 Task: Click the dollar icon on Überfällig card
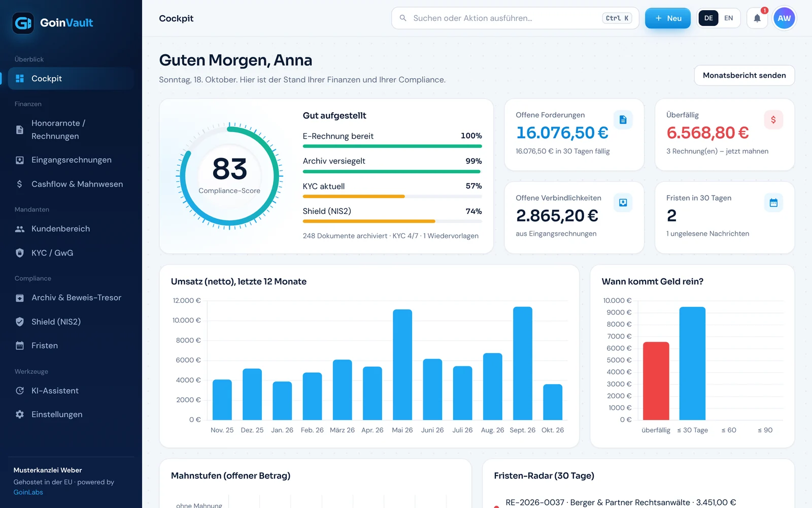point(773,120)
